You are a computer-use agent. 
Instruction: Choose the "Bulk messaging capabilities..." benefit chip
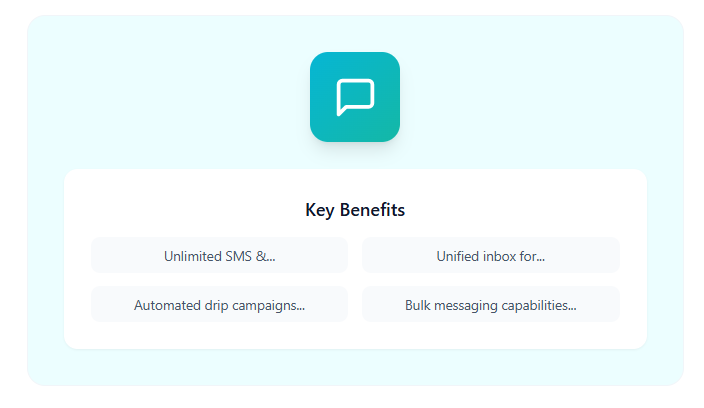point(490,305)
